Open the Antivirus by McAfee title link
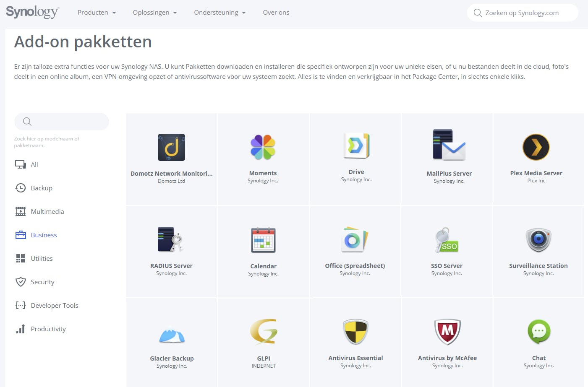This screenshot has height=387, width=588. (x=447, y=358)
